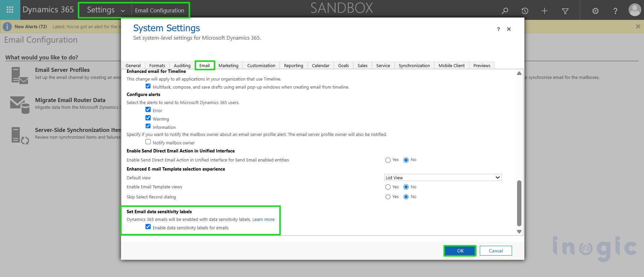644x277 pixels.
Task: Select Yes for Skip Select Record dialog
Action: (x=388, y=197)
